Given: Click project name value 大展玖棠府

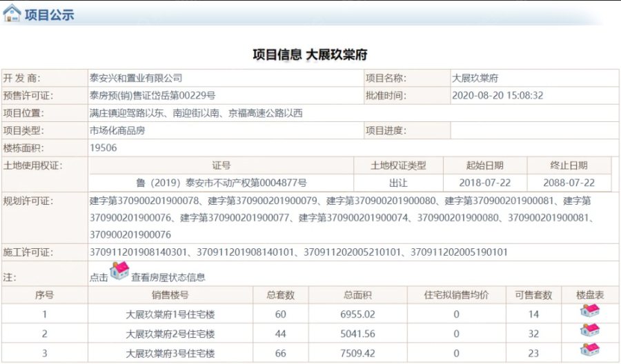Looking at the screenshot, I should coord(475,78).
